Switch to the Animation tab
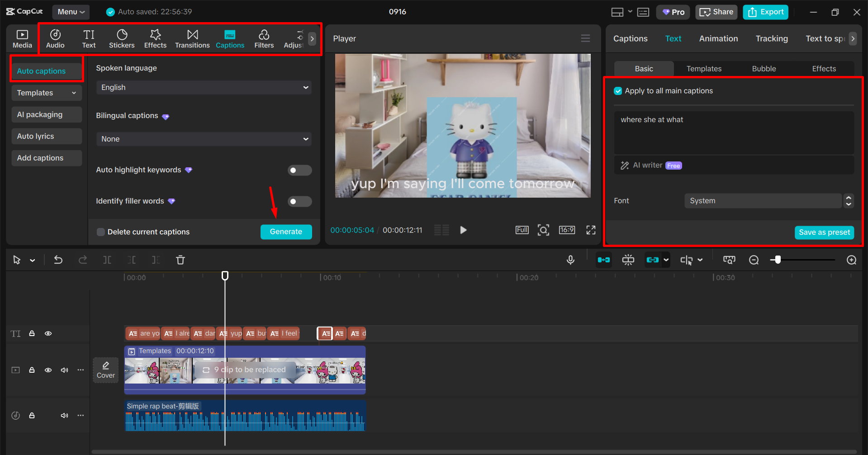This screenshot has width=868, height=455. point(718,38)
